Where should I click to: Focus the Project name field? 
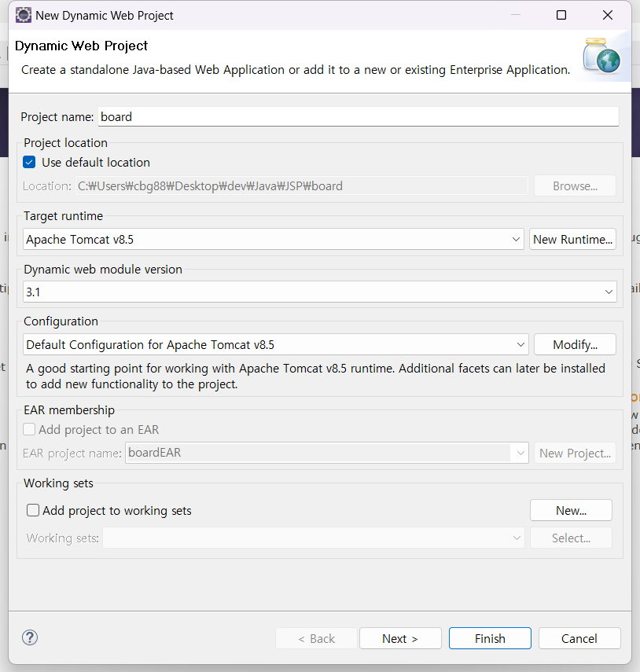coord(359,116)
